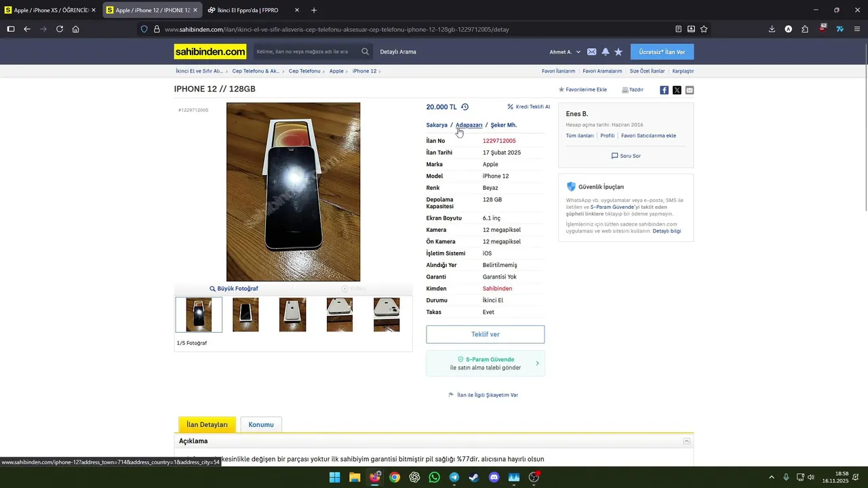Image resolution: width=868 pixels, height=488 pixels.
Task: Collapse the Açıklama section chevron
Action: click(686, 441)
